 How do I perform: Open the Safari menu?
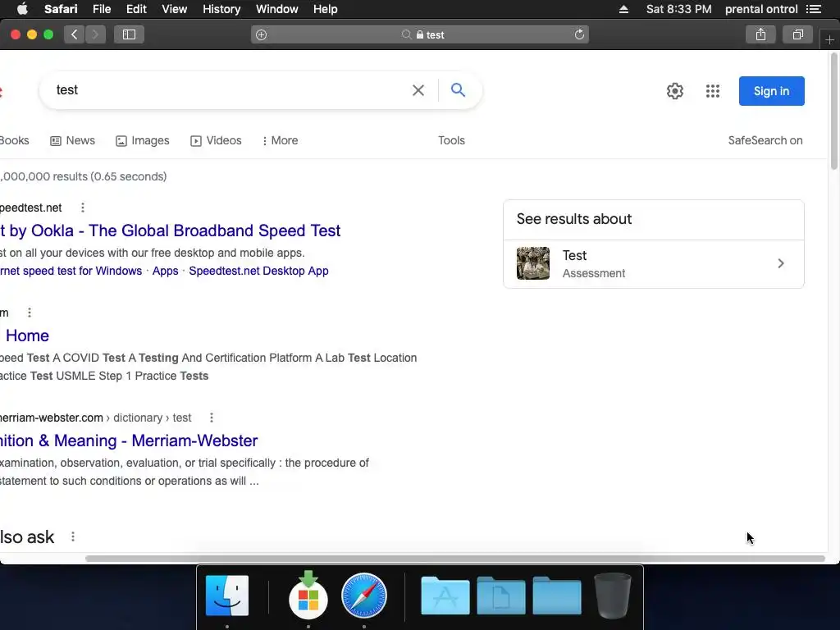coord(61,9)
